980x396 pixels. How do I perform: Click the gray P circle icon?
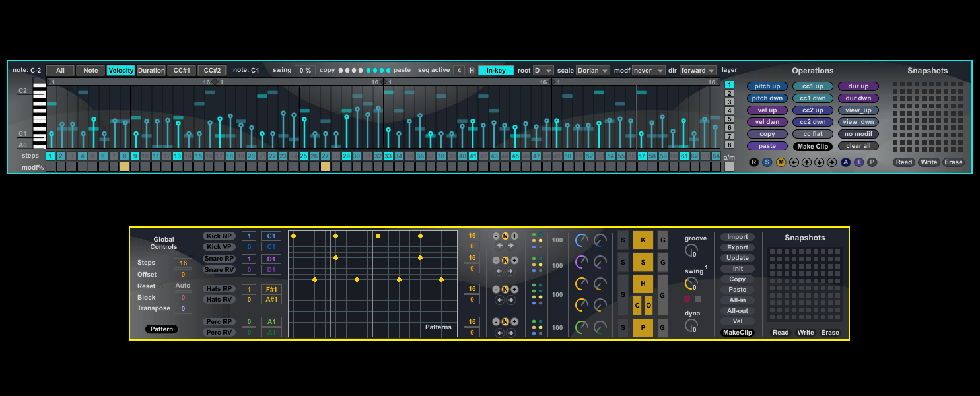[872, 162]
